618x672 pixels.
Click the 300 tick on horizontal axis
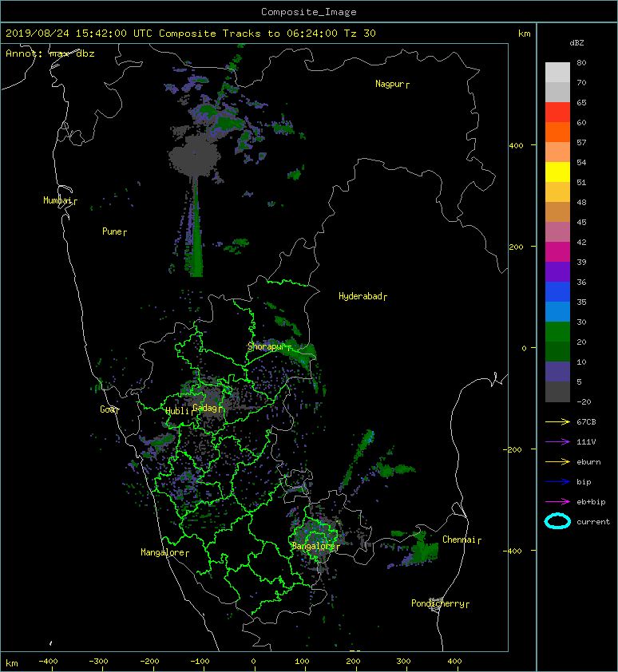(403, 662)
